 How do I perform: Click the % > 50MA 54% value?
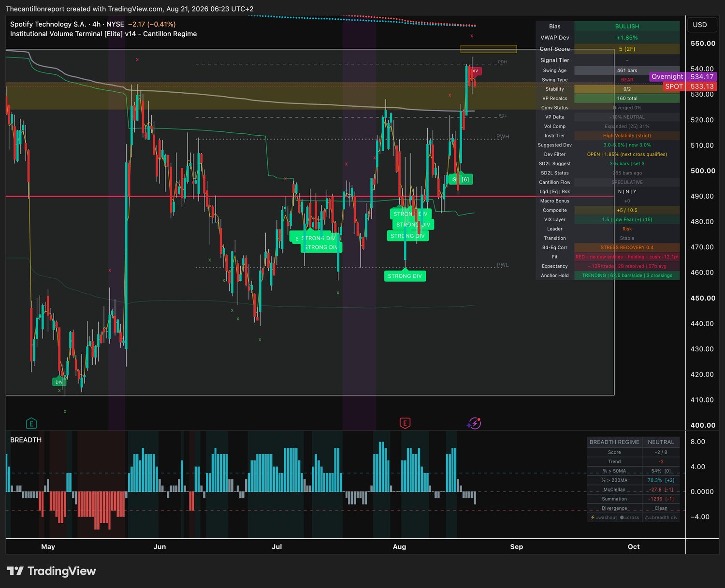point(661,471)
